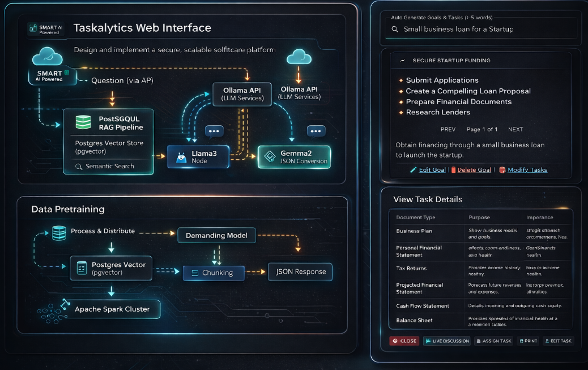Viewport: 588px width, 370px height.
Task: Click the red CLOSE button
Action: [x=404, y=341]
